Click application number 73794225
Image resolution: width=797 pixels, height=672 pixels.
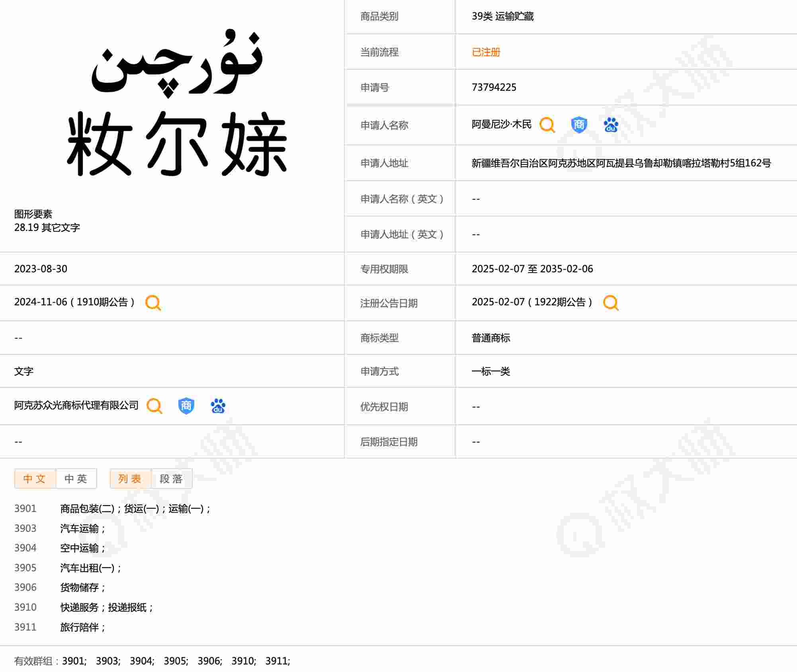(x=494, y=87)
